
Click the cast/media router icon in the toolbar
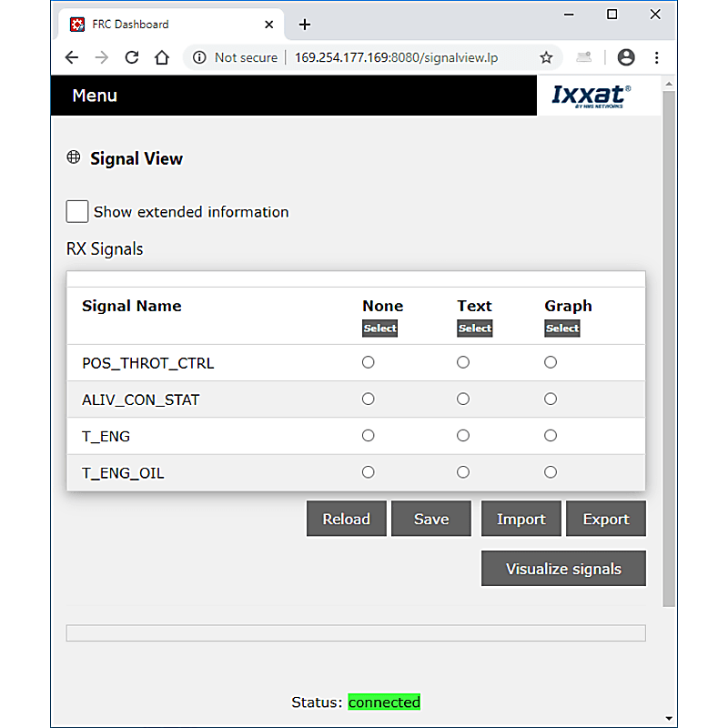pyautogui.click(x=582, y=56)
